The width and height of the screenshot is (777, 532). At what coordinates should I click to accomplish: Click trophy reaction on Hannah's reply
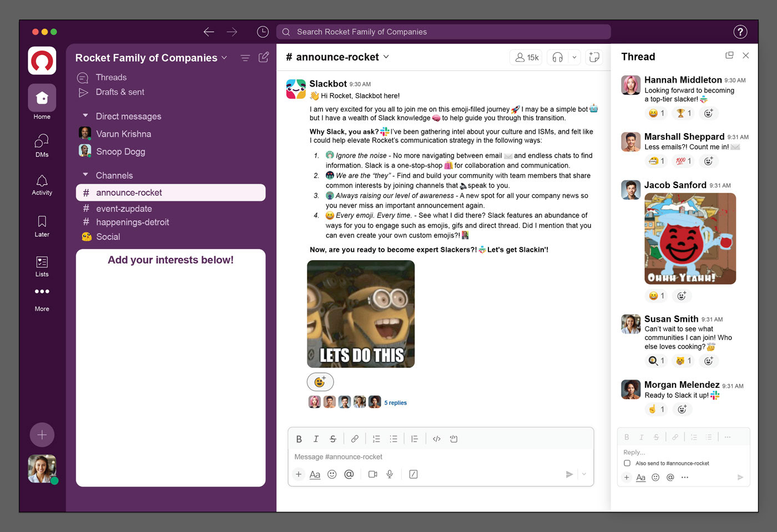(684, 113)
